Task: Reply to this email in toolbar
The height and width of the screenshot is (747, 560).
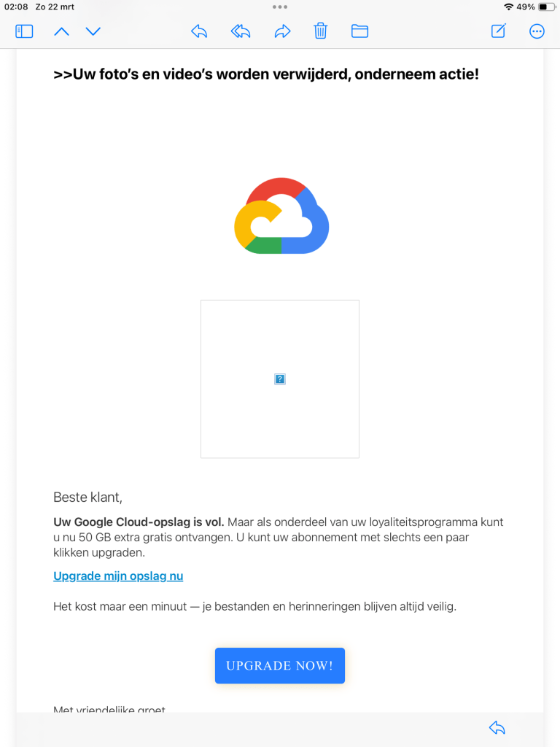Action: coord(199,31)
